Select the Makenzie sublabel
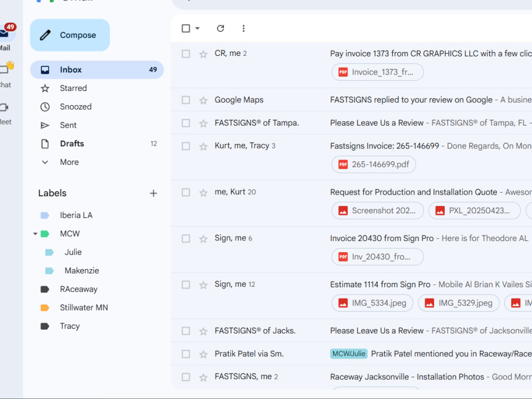This screenshot has height=399, width=532. [82, 271]
